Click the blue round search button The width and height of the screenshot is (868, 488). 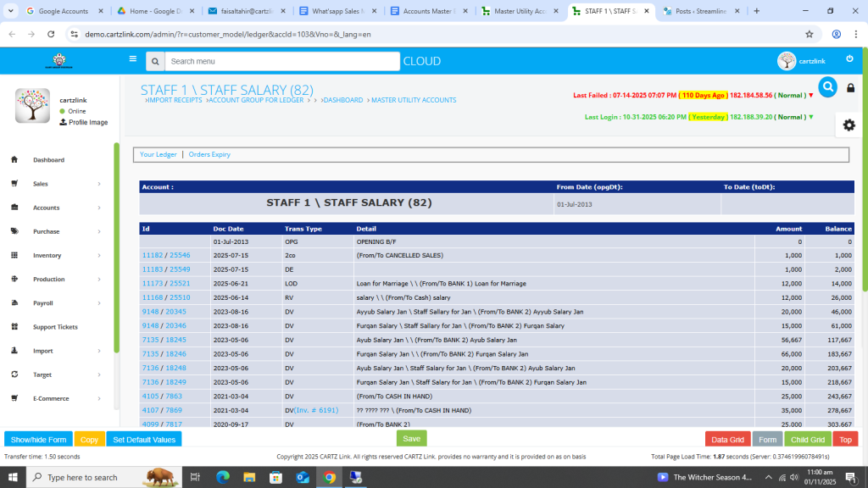click(827, 86)
